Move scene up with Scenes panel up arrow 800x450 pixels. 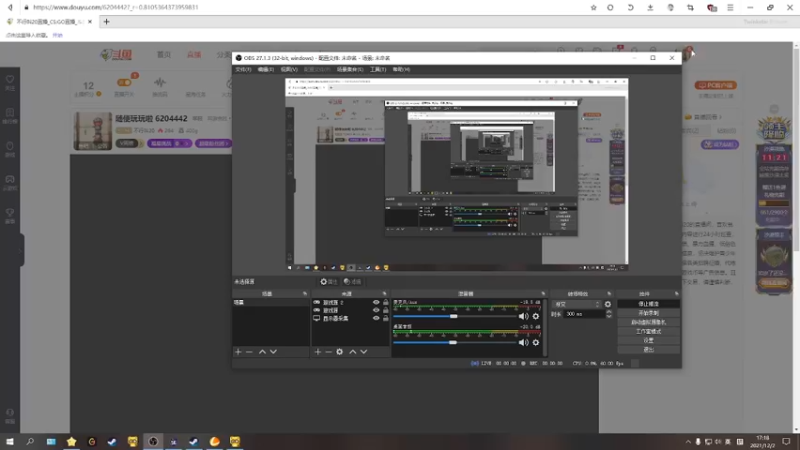click(x=262, y=352)
